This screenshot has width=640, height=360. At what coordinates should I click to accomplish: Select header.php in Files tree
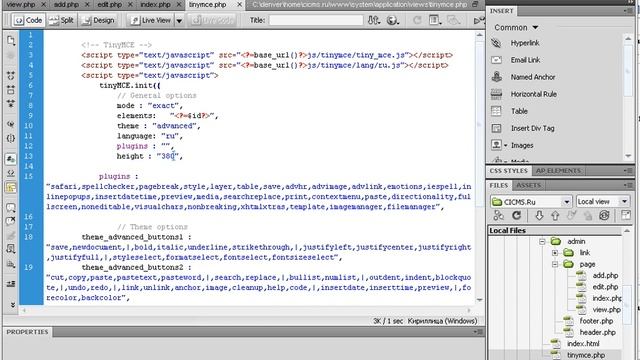597,333
